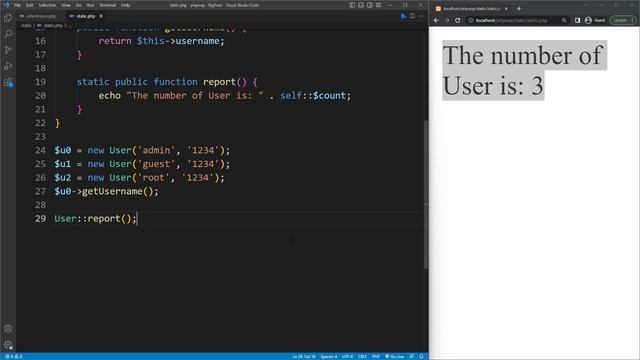
Task: Open the Guest profile button in browser
Action: (x=595, y=20)
